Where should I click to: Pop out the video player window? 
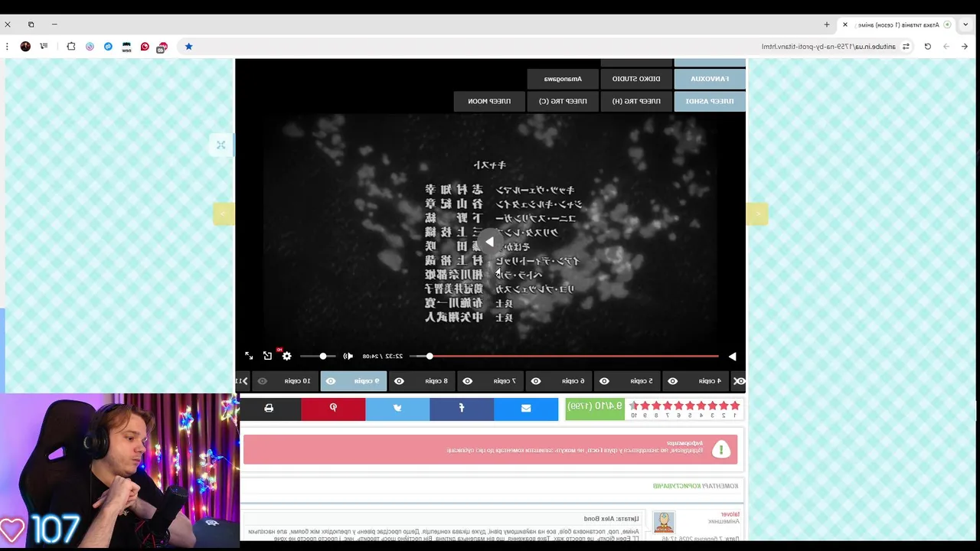click(x=267, y=356)
